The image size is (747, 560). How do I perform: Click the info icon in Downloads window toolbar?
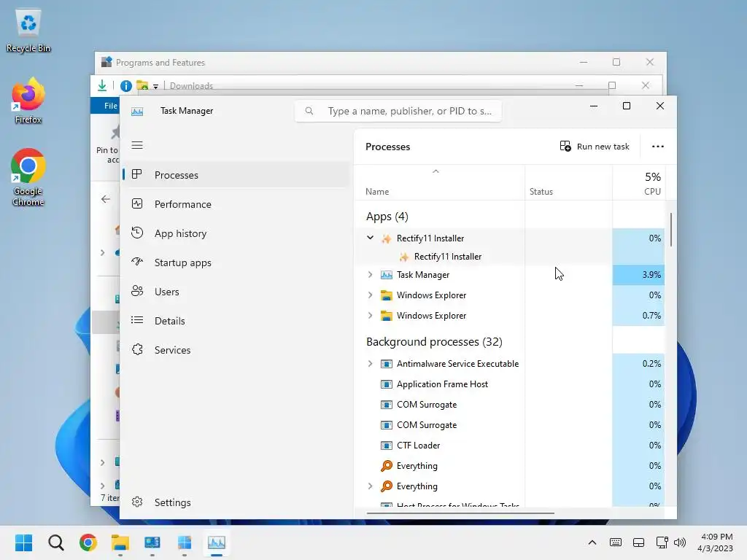(x=125, y=86)
